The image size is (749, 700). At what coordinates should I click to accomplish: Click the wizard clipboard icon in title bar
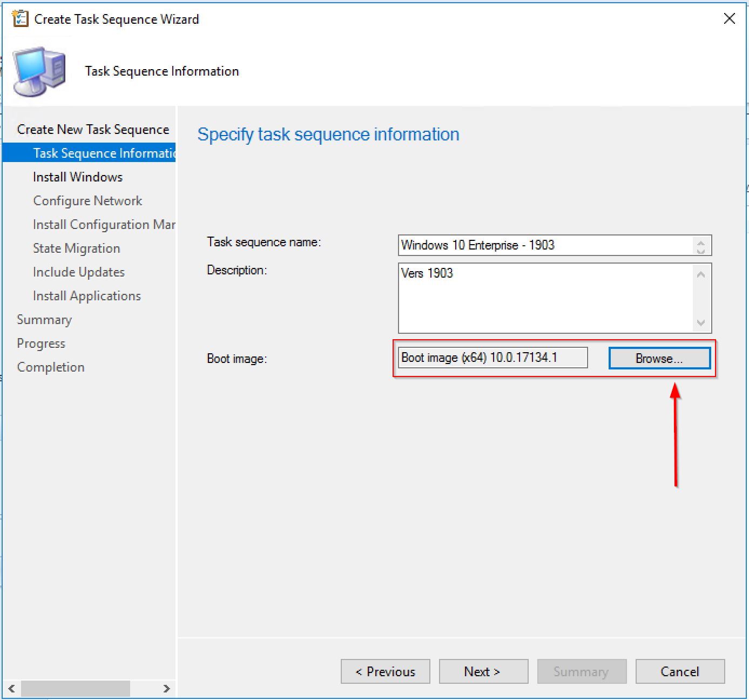click(20, 19)
